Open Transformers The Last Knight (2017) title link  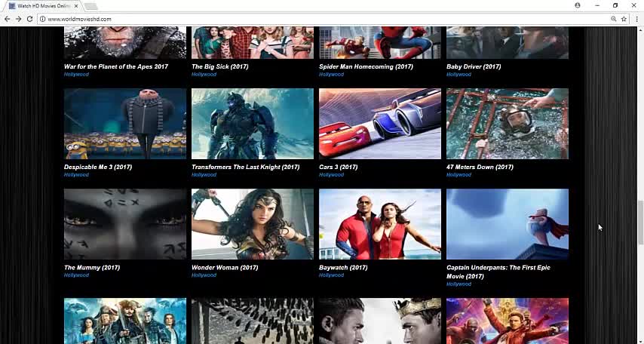(246, 167)
